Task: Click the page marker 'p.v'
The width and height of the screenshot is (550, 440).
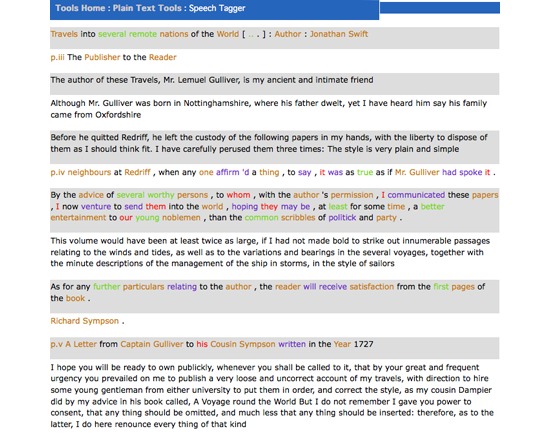Action: pyautogui.click(x=56, y=344)
